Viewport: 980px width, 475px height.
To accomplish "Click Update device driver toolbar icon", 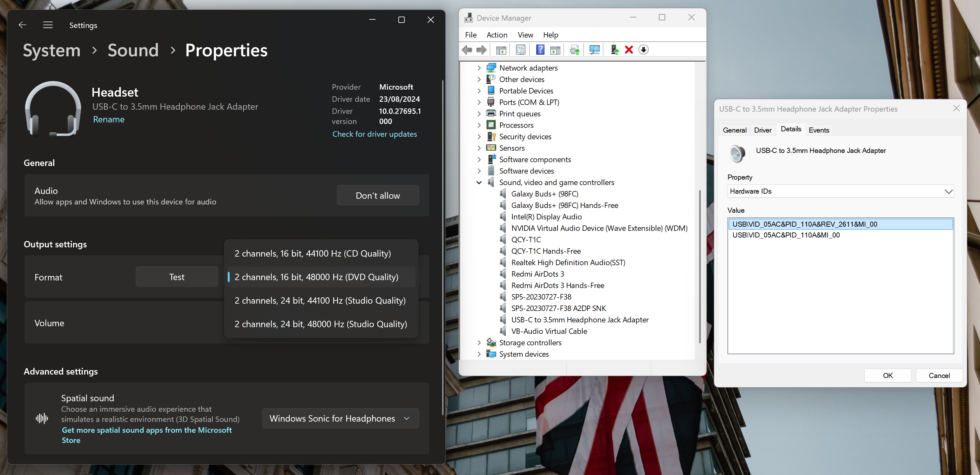I will pos(575,50).
